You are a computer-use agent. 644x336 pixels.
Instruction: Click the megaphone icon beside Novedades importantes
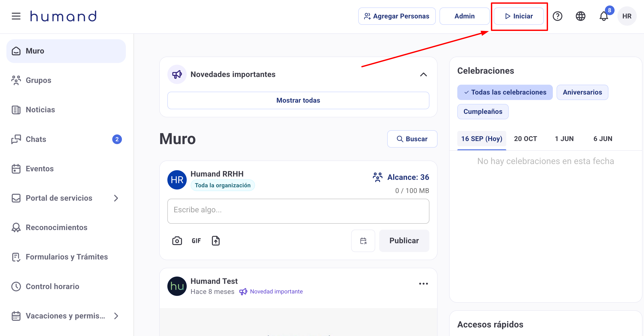coord(177,74)
